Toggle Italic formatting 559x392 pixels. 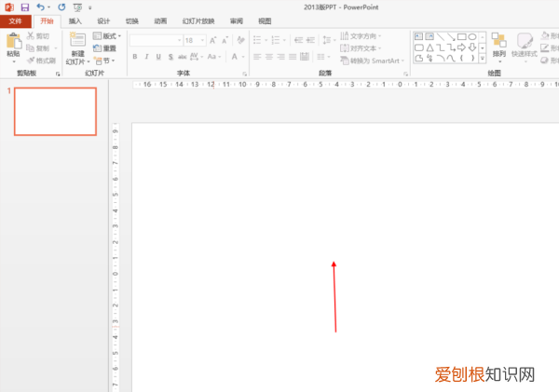pos(146,57)
